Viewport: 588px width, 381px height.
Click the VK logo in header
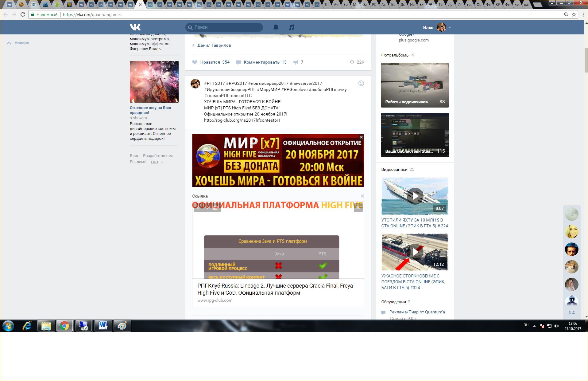click(x=135, y=27)
